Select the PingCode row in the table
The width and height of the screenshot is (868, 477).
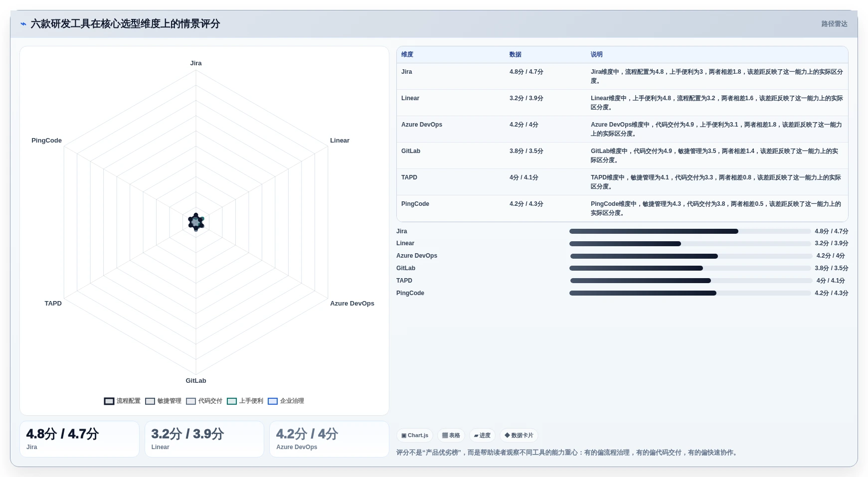[622, 208]
